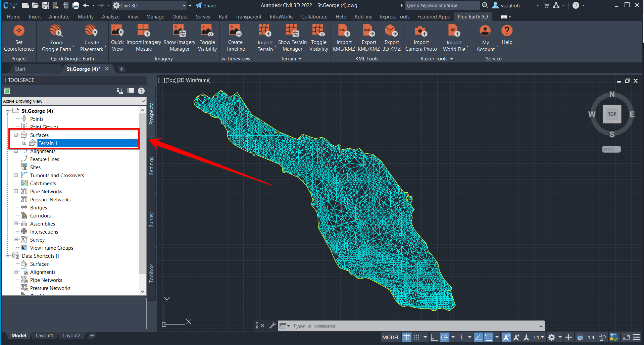Collapse the Surfaces tree node
Screen dimensions: 644x345
coord(16,135)
